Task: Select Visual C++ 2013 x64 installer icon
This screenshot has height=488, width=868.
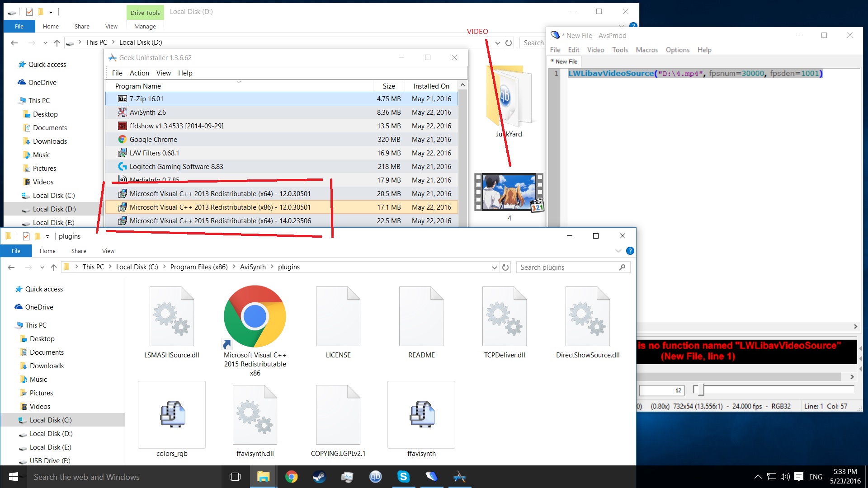Action: pos(122,193)
